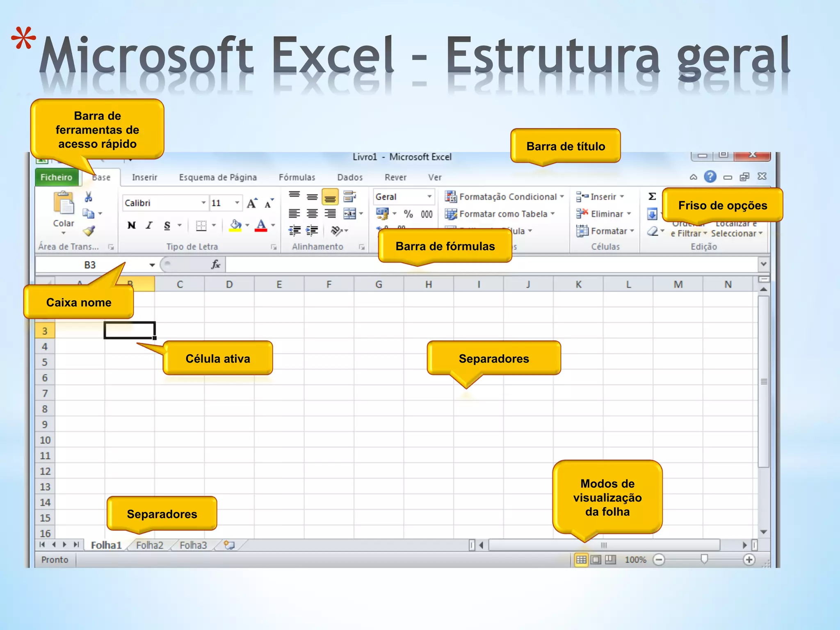Switch to page layout view mode
This screenshot has height=630, width=840.
(x=596, y=559)
